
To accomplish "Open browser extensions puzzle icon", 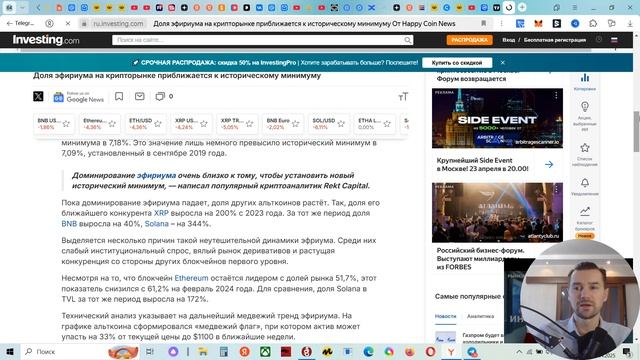I will 593,24.
